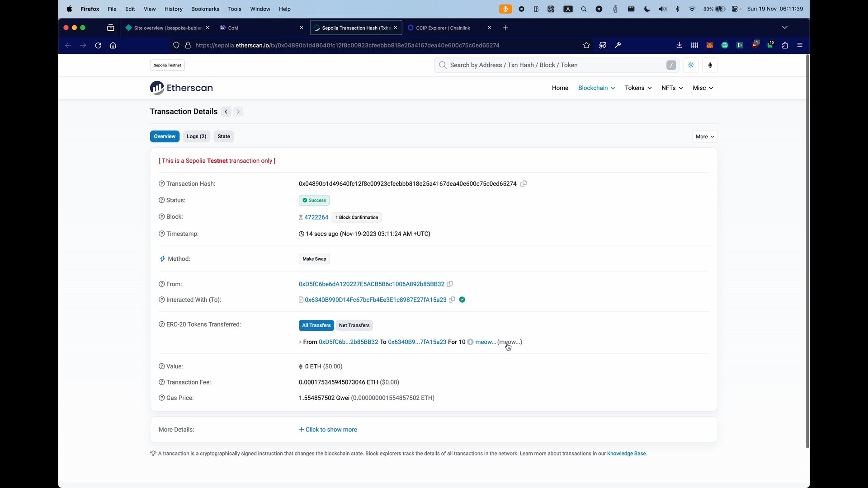Open the macOS Spotlight search icon
This screenshot has width=868, height=488.
click(584, 9)
